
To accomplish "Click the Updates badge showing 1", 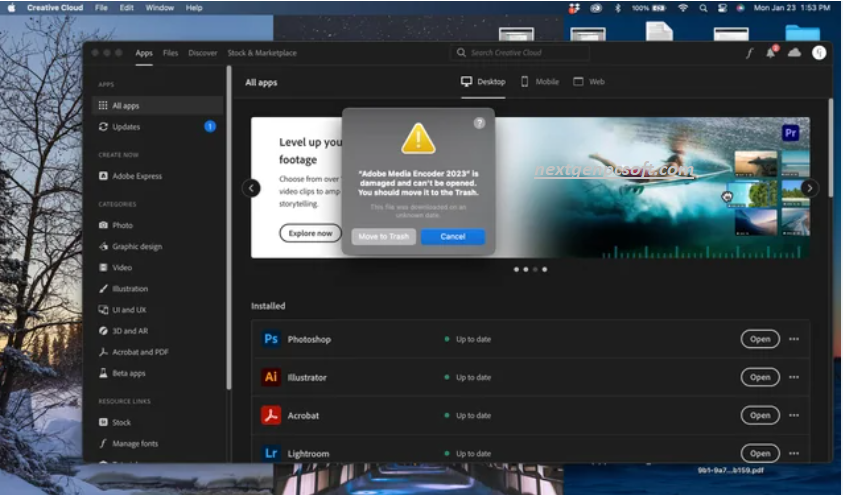I will pyautogui.click(x=210, y=126).
